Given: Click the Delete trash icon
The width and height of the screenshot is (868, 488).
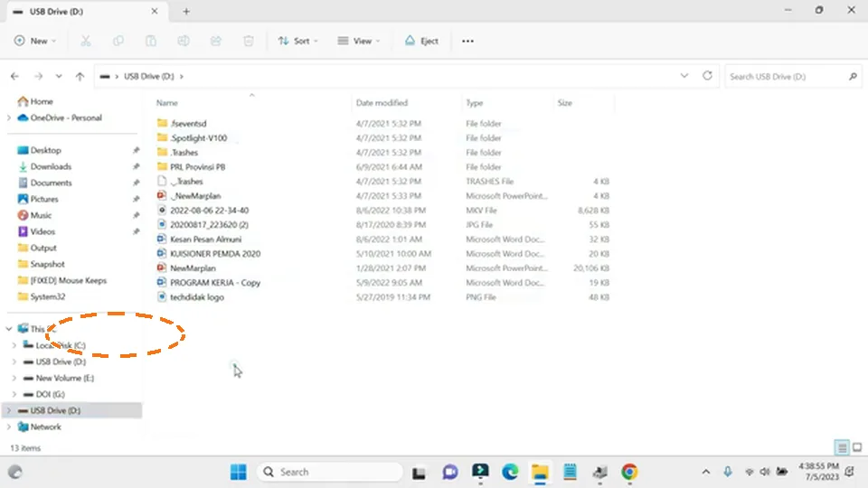Looking at the screenshot, I should (249, 41).
